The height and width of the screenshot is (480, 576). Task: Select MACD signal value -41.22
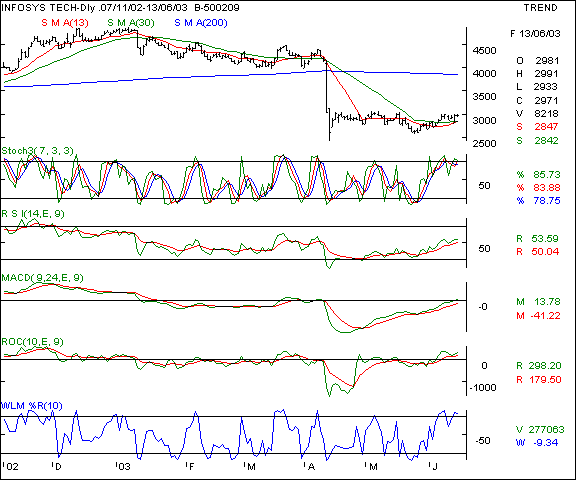[546, 316]
